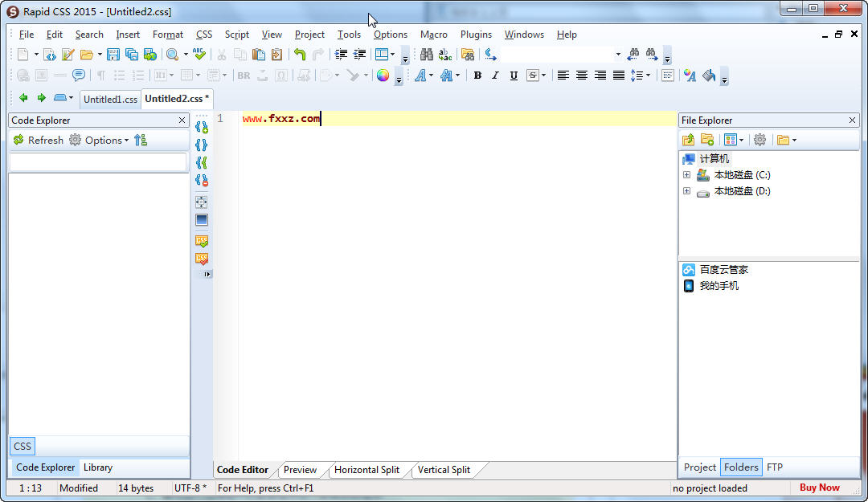Viewport: 868px width, 502px height.
Task: Open the CSS menu
Action: 204,35
